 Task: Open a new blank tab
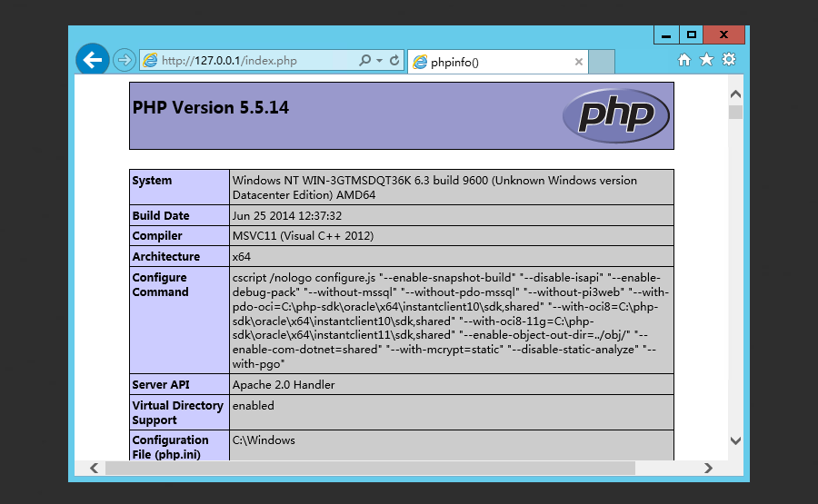[602, 62]
